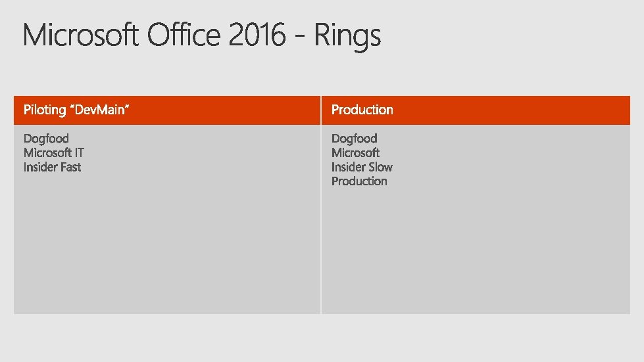Click empty gray area of Piloting column
The height and width of the screenshot is (362, 644).
pos(166,246)
